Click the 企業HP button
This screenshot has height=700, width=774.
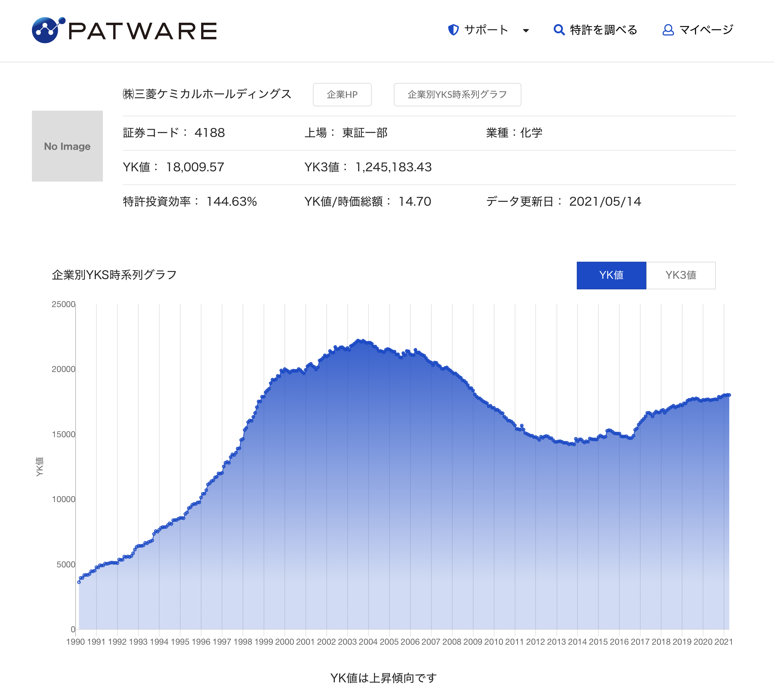pos(342,94)
